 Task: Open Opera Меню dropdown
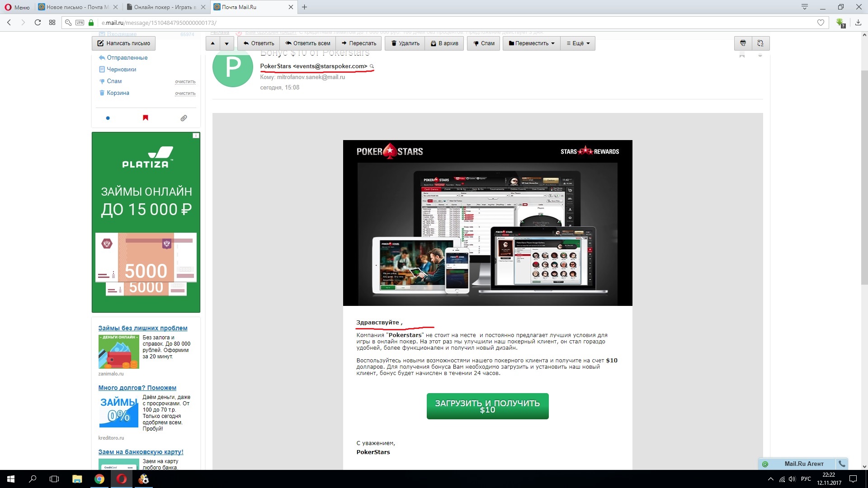[x=17, y=7]
